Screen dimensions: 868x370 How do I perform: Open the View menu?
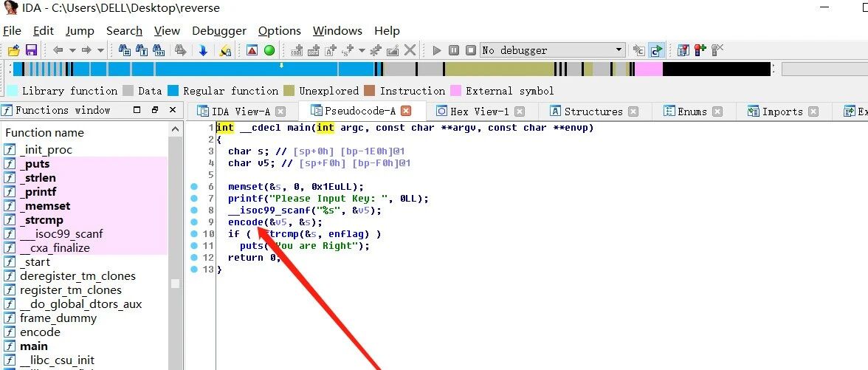[x=167, y=31]
